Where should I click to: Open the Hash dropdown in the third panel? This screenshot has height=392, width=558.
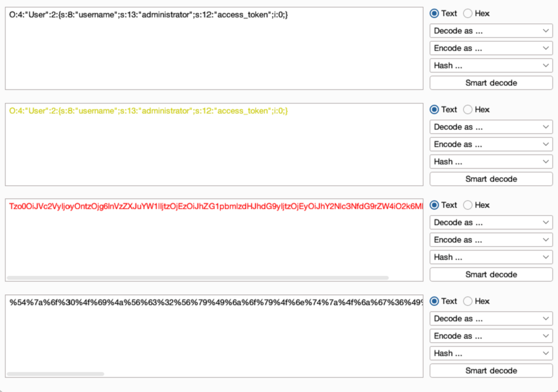[x=490, y=257]
